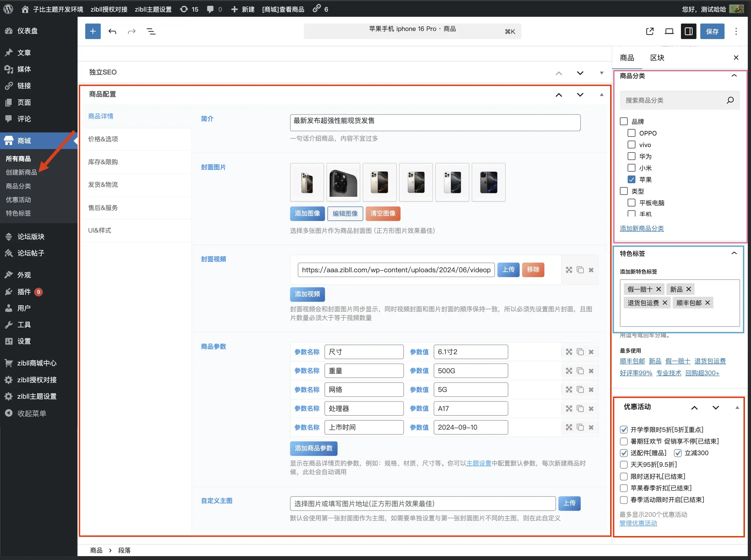Click the view product external-link icon

(x=650, y=32)
